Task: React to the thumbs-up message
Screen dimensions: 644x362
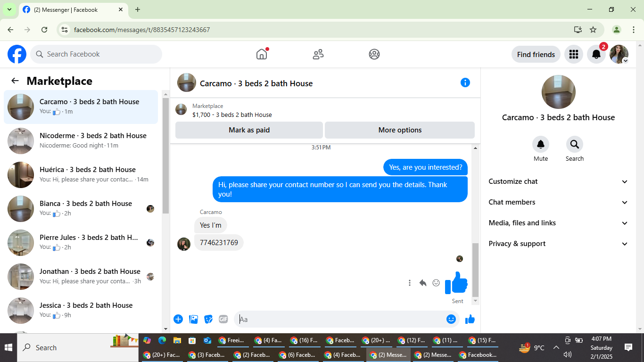Action: 436,283
